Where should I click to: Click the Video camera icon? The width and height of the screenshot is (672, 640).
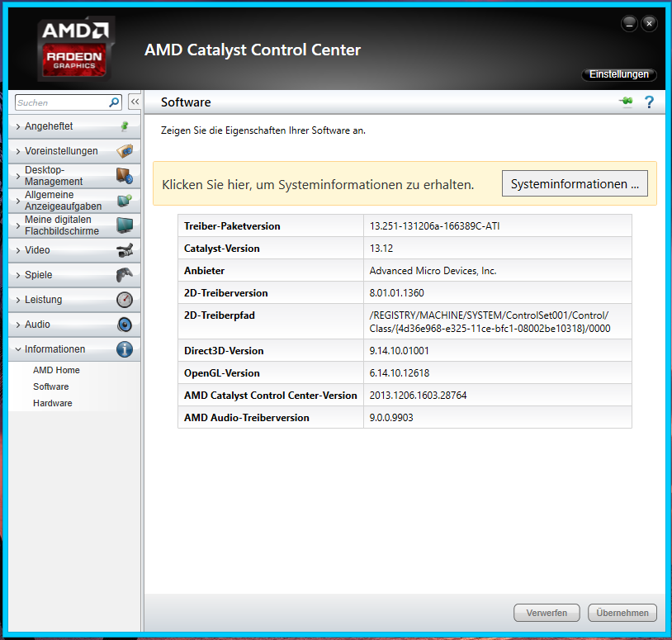(125, 250)
